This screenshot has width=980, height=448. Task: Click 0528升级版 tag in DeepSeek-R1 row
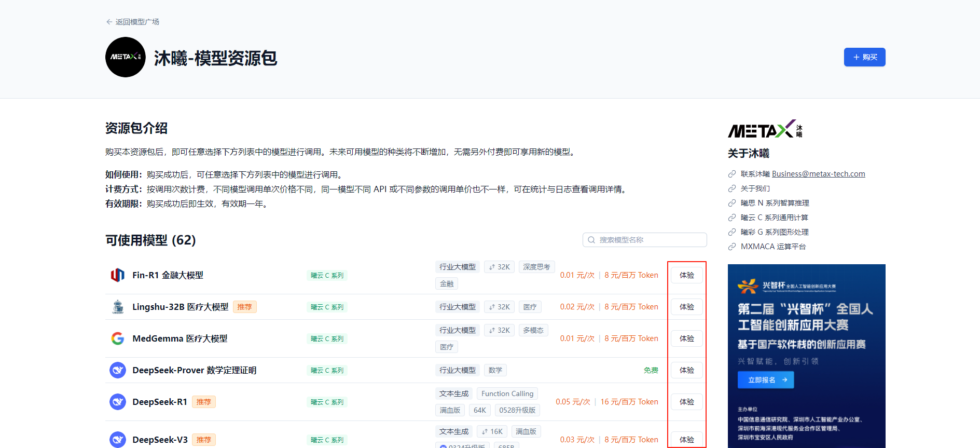(517, 410)
